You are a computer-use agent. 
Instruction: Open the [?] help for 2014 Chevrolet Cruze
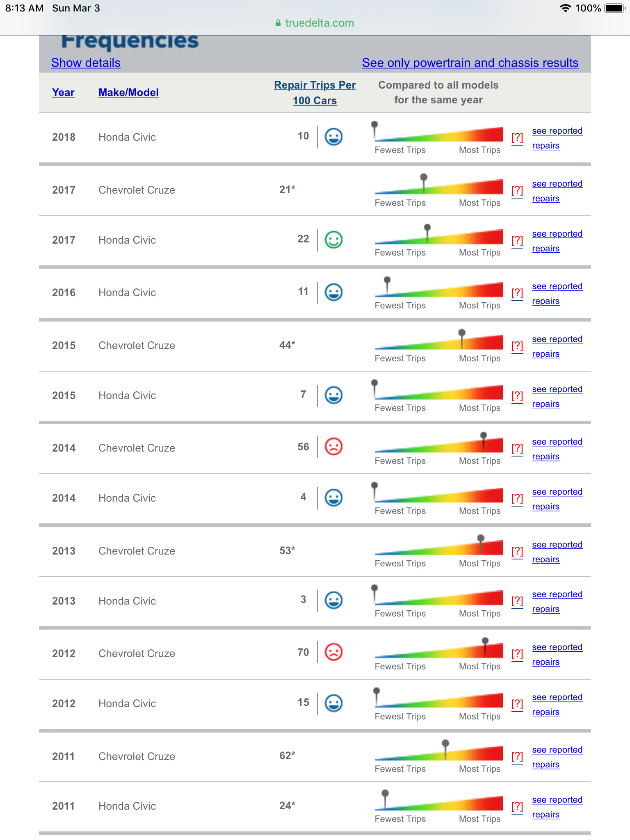[517, 448]
